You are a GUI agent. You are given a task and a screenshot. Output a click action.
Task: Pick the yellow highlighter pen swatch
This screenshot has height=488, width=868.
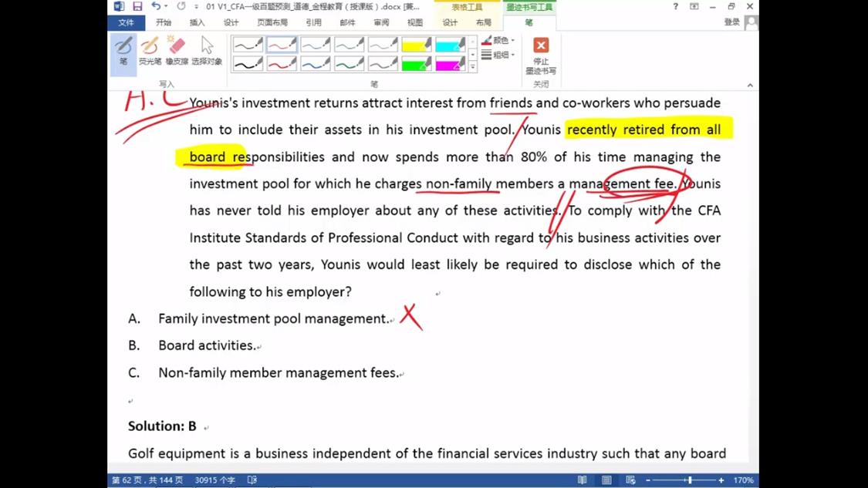[x=416, y=45]
